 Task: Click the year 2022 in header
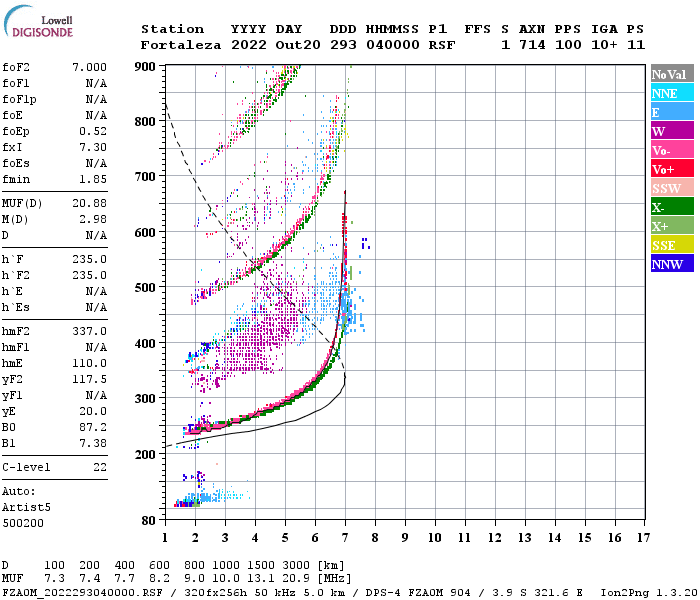click(x=249, y=45)
